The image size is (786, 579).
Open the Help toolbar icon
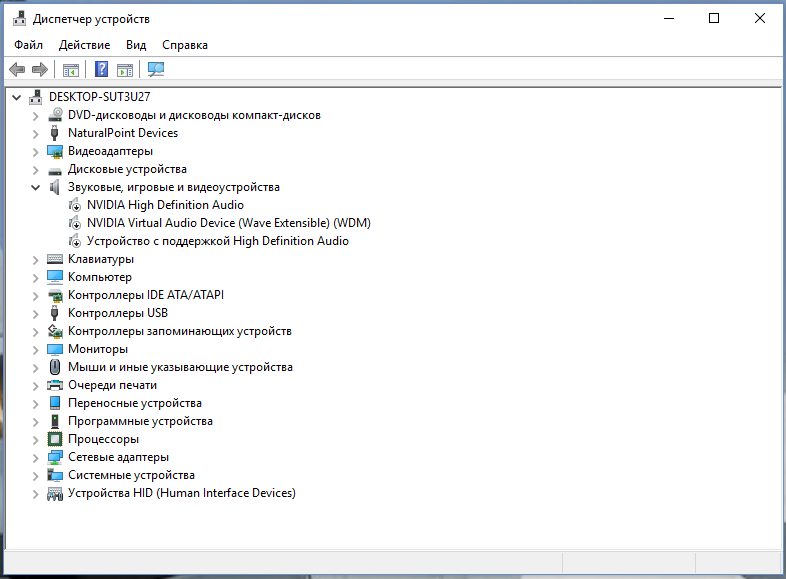pyautogui.click(x=101, y=69)
